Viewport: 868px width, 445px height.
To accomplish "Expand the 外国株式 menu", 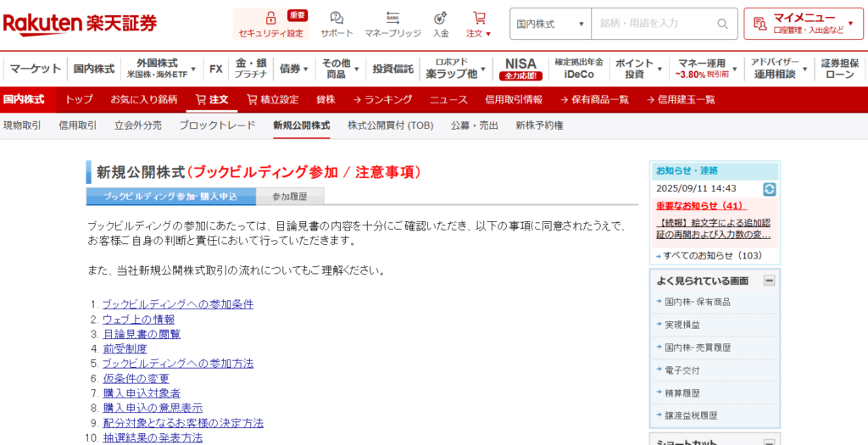I will (160, 69).
